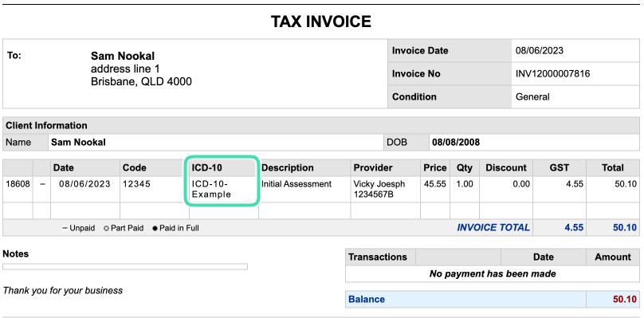This screenshot has width=644, height=318.
Task: Click the Transactions Date column header
Action: (543, 257)
